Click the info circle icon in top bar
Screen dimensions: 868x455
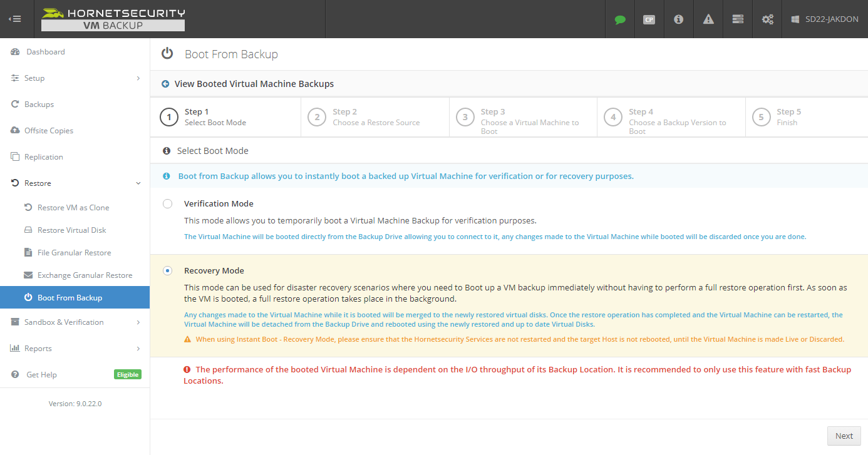tap(678, 19)
